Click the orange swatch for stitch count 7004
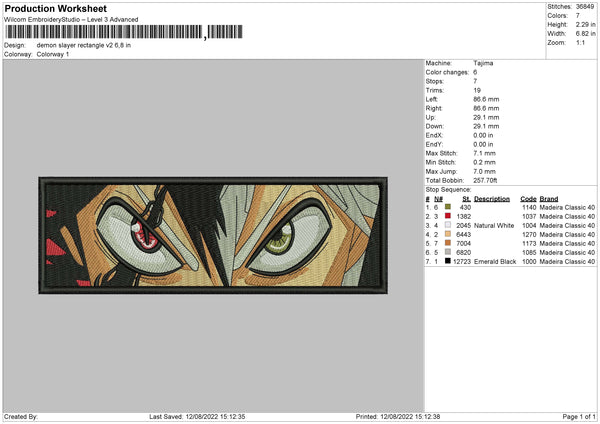 pyautogui.click(x=448, y=243)
